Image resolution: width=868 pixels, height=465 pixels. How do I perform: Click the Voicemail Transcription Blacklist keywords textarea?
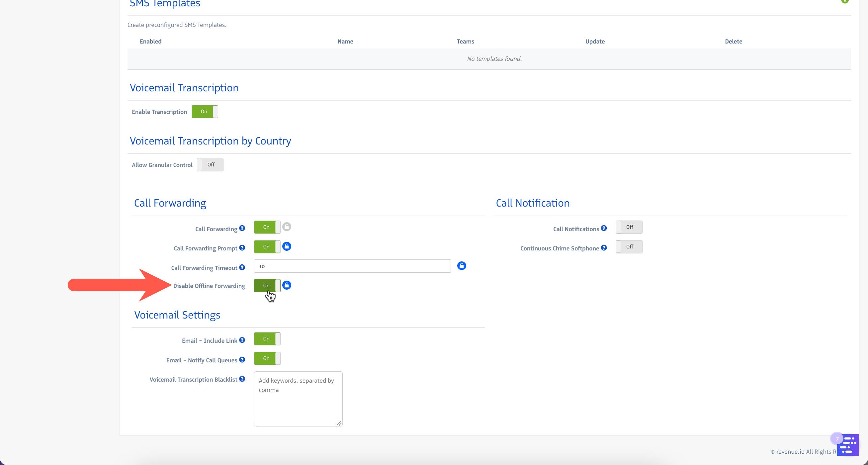[298, 399]
